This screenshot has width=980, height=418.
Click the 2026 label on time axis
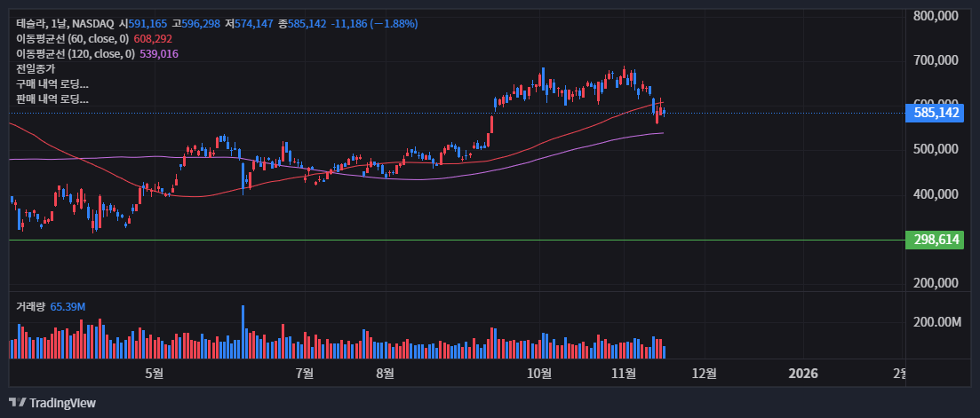803,374
